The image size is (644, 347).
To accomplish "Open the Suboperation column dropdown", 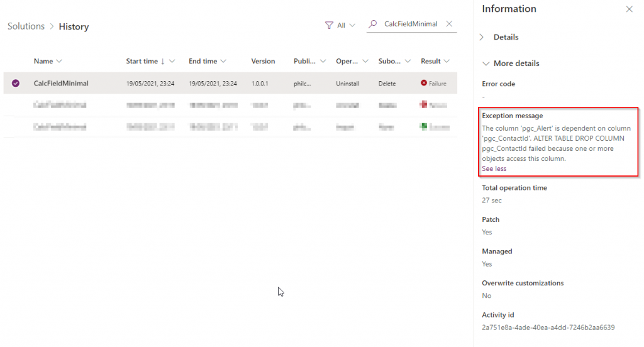I will (408, 61).
